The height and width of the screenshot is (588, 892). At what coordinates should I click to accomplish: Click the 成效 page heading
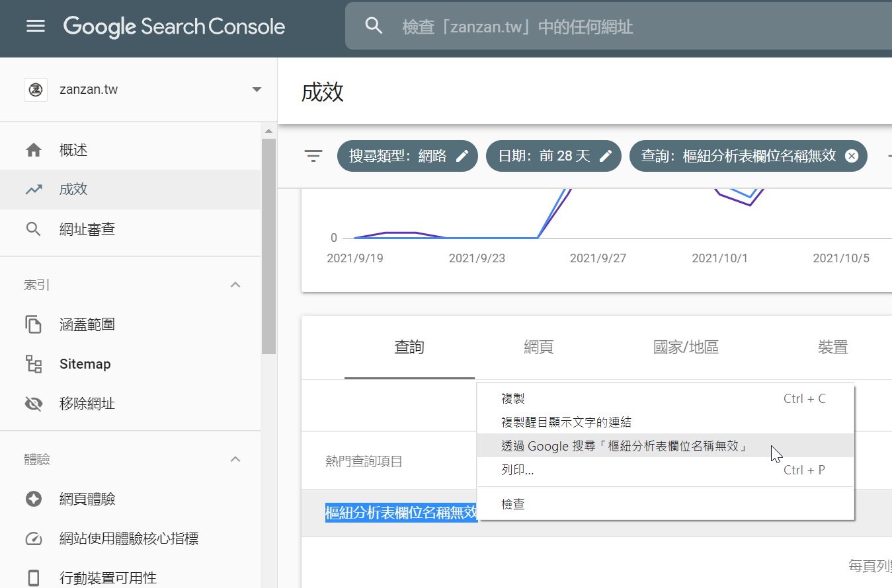[x=323, y=92]
